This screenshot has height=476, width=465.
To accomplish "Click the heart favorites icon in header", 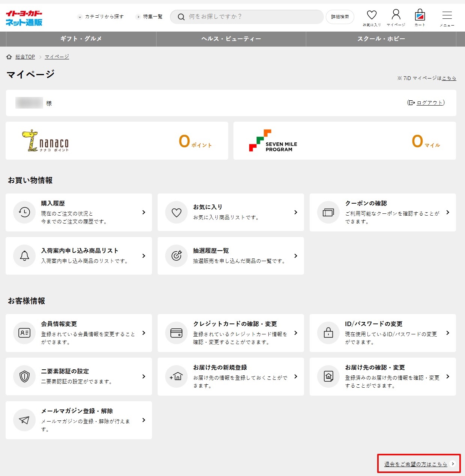I will [x=372, y=15].
